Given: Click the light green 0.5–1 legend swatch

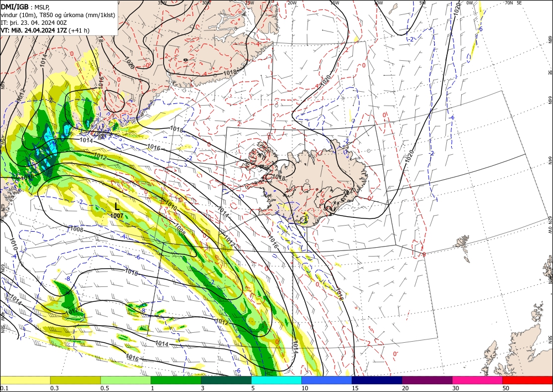Looking at the screenshot, I should tap(126, 380).
